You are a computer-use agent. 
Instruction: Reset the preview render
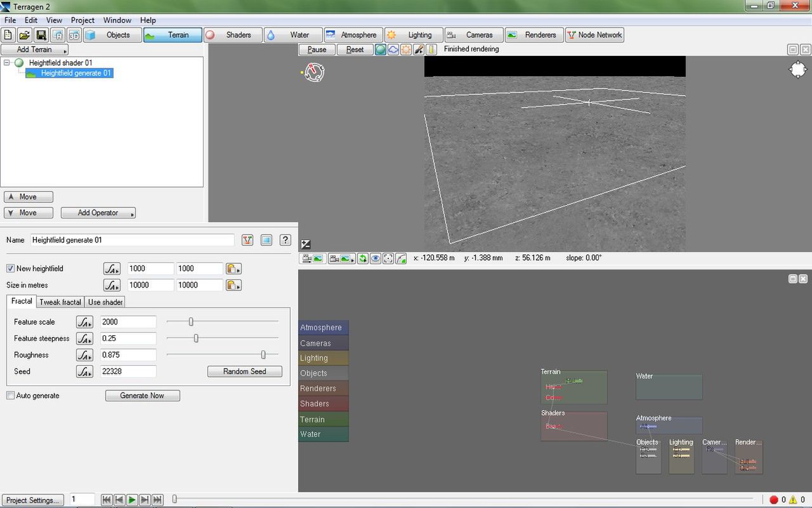click(x=355, y=50)
